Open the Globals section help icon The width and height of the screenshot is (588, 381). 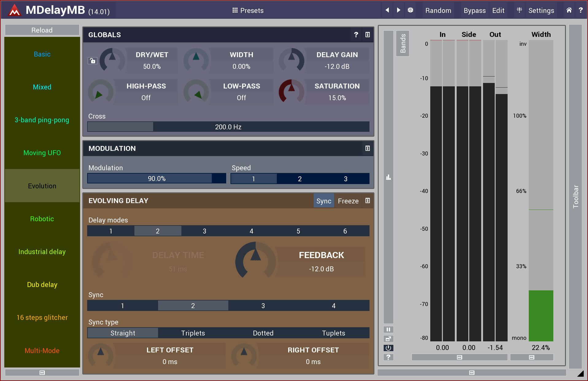point(356,35)
